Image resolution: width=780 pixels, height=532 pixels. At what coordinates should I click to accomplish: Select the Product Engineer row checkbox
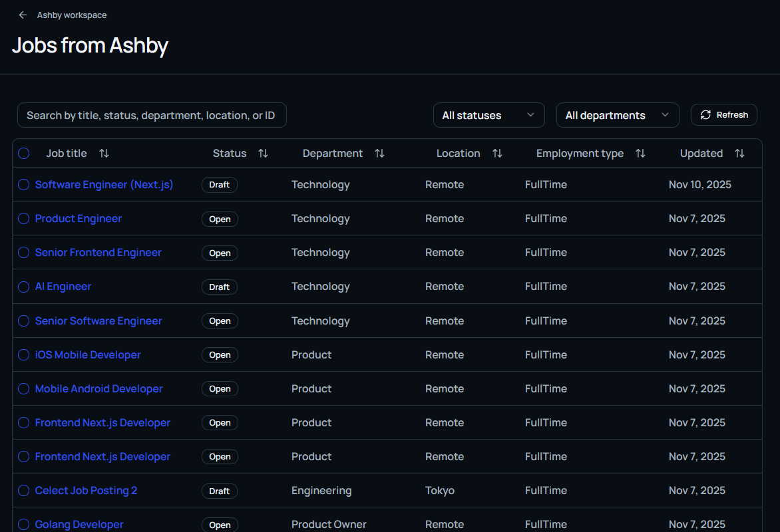(24, 219)
